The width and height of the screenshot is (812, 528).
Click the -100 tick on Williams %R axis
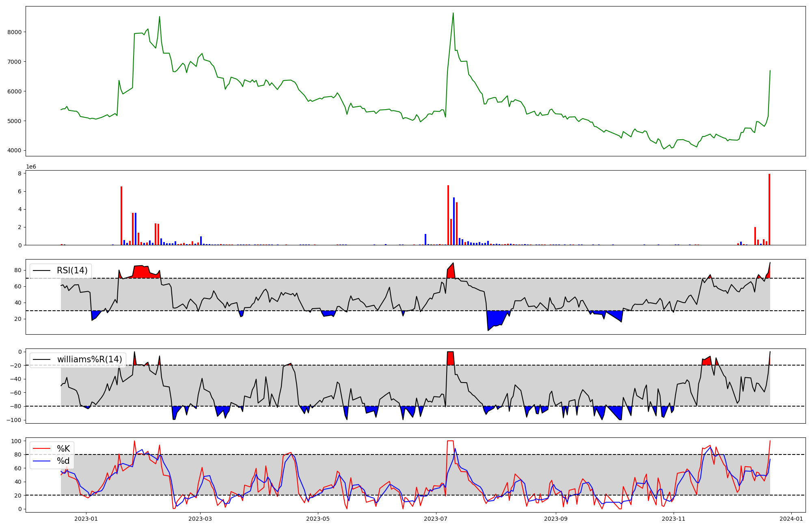pos(13,420)
